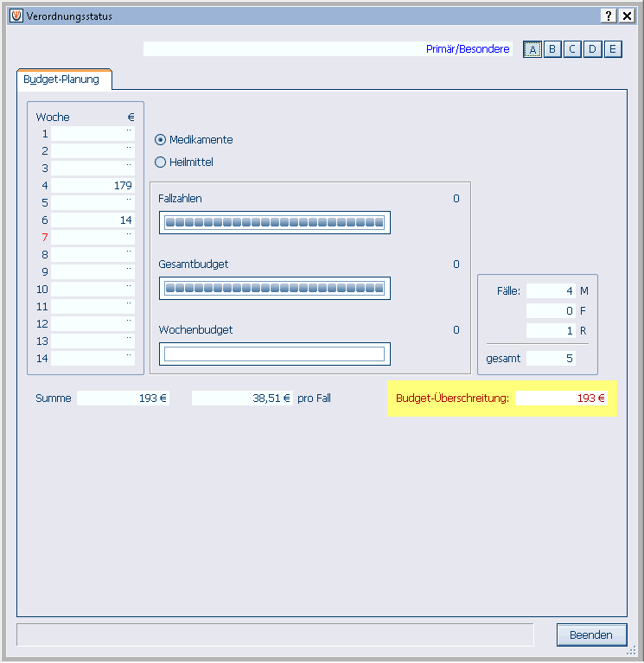Switch to category C
644x663 pixels.
(572, 49)
